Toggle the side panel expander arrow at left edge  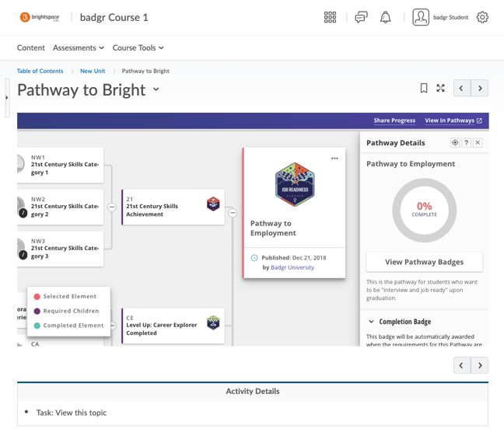pyautogui.click(x=7, y=98)
